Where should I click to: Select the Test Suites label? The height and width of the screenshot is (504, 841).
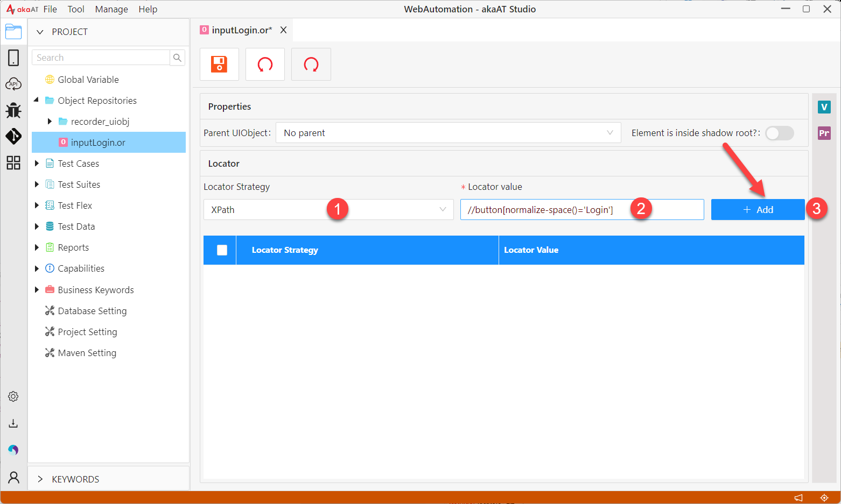79,184
